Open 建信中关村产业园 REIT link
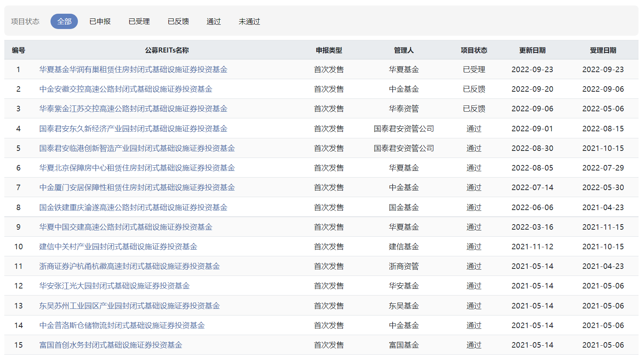Image resolution: width=644 pixels, height=359 pixels. [118, 247]
